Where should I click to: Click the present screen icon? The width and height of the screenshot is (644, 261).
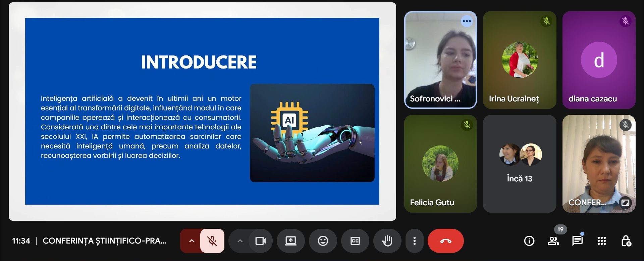290,241
